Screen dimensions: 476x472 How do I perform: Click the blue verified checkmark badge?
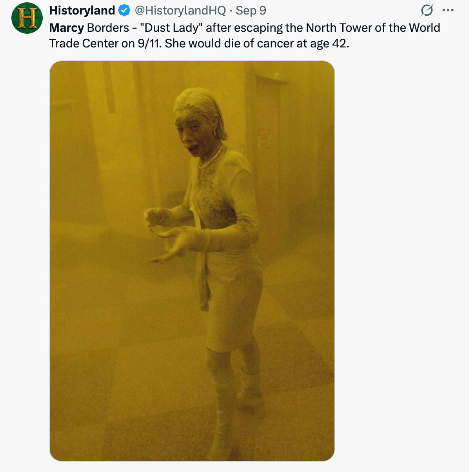pos(125,11)
